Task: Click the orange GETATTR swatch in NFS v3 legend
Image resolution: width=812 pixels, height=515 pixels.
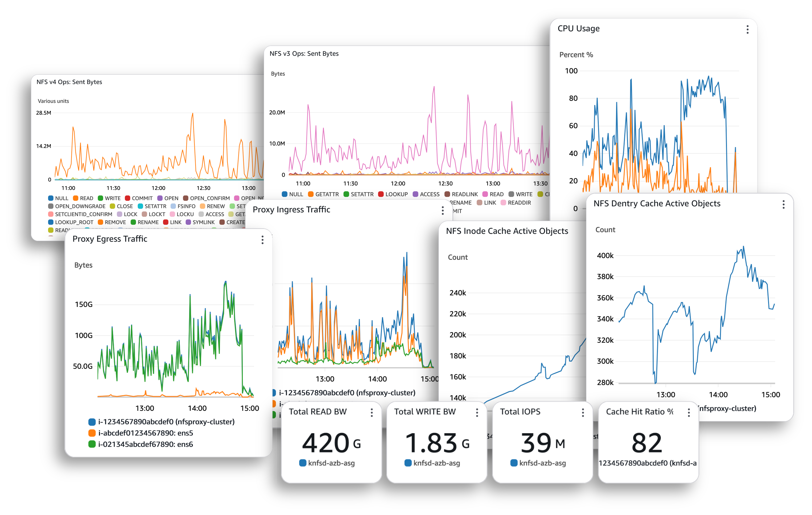Action: pyautogui.click(x=311, y=194)
